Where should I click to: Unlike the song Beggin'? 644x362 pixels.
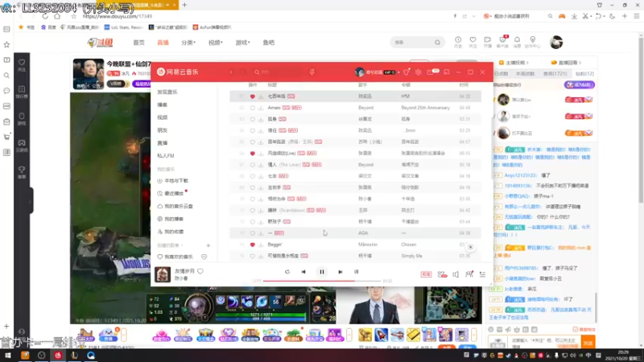pos(252,245)
